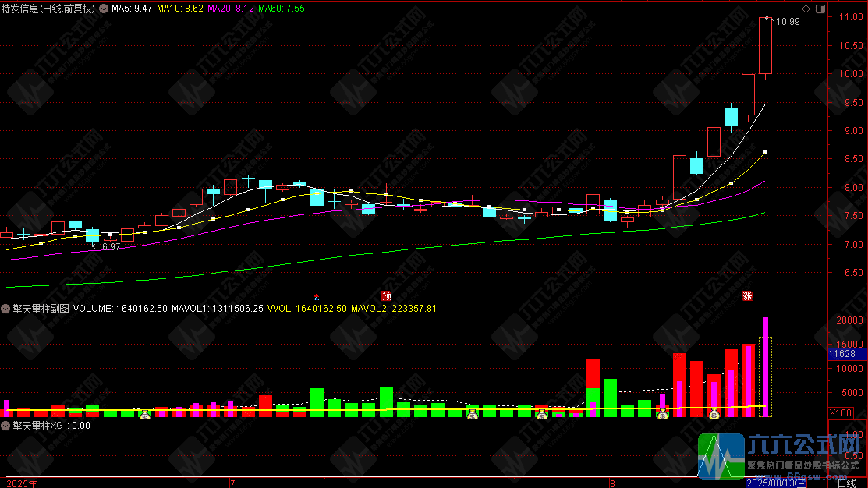Click the 2025年 year label on time axis

tap(22, 483)
